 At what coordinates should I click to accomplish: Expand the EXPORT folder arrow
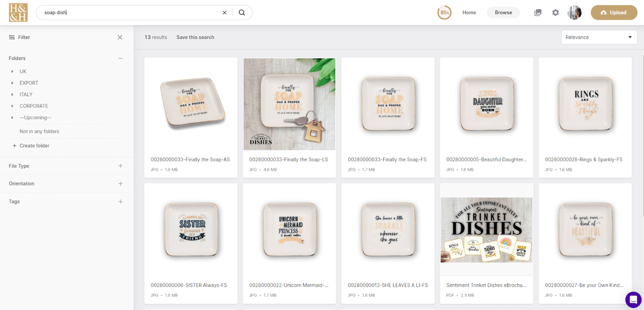coord(13,83)
